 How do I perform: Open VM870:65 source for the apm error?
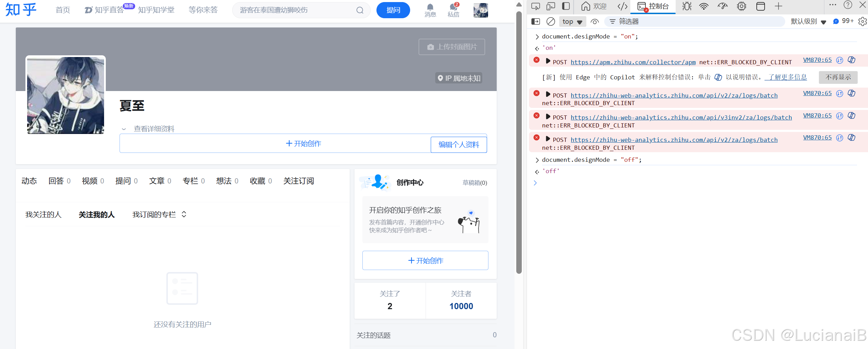817,60
